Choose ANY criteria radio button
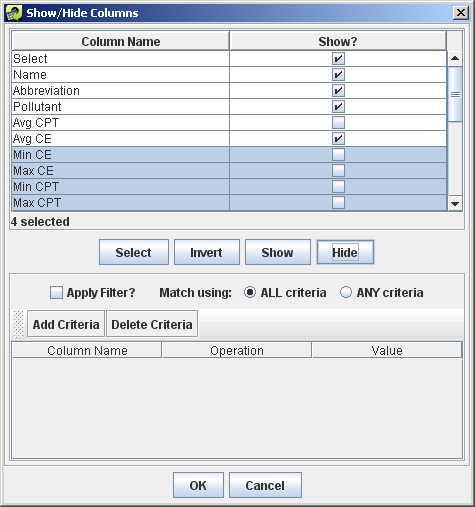Viewport: 475px width, 507px height. click(x=346, y=292)
